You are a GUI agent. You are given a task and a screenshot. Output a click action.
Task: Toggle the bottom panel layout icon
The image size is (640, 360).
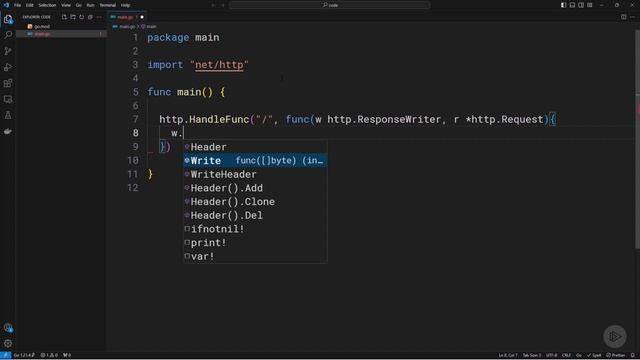tap(572, 5)
